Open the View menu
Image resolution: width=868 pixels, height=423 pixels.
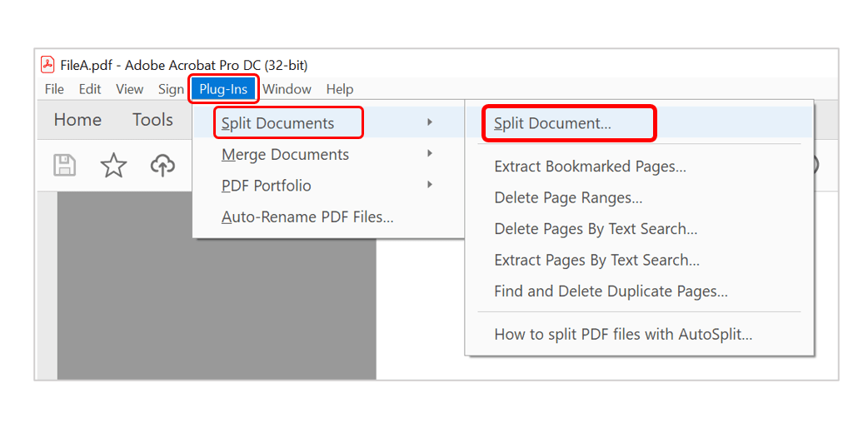tap(130, 89)
